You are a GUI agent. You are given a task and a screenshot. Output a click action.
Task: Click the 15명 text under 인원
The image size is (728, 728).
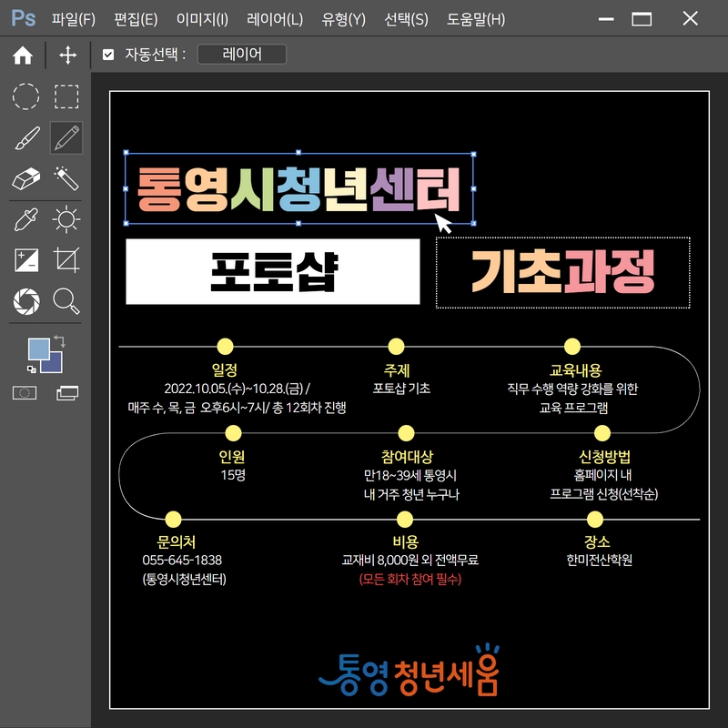click(x=233, y=475)
